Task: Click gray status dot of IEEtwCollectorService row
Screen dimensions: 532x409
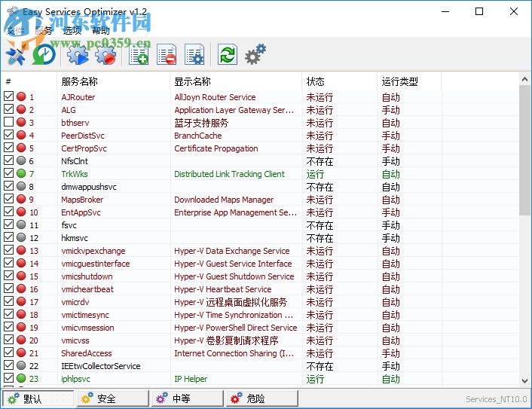Action: (21, 365)
